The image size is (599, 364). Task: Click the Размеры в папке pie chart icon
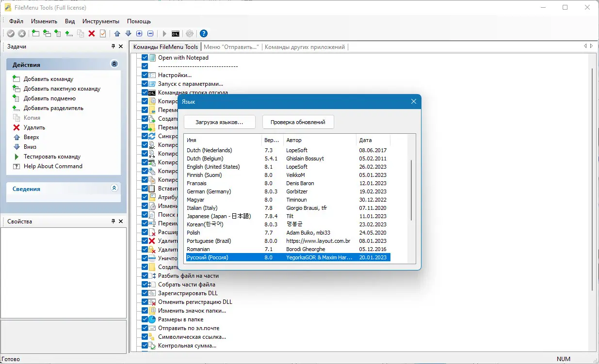click(x=152, y=319)
